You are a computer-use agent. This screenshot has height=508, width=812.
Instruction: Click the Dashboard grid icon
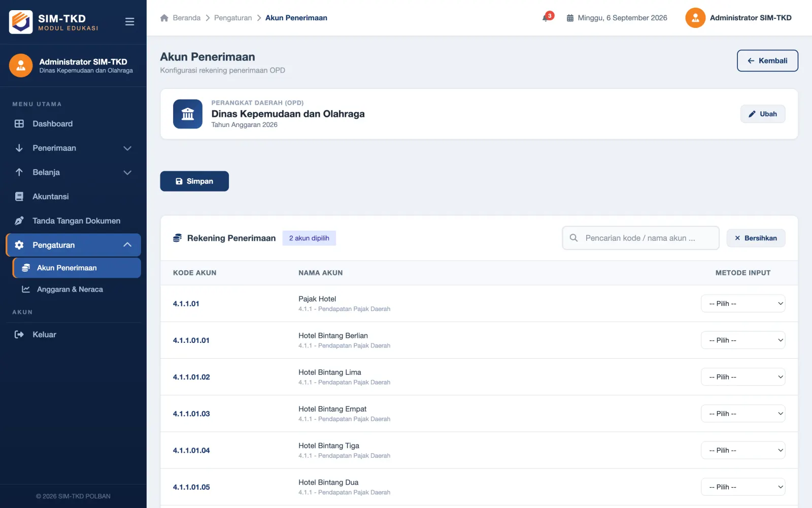[19, 123]
